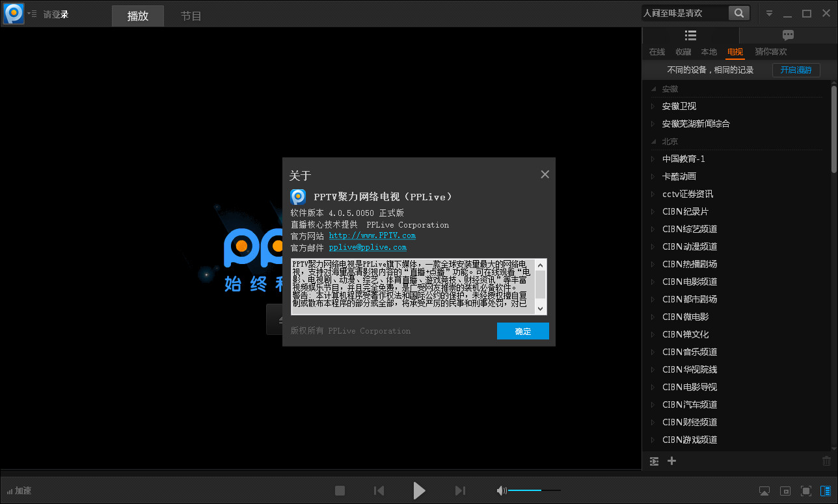Click the cast to screen icon
Viewport: 838px width, 504px height.
click(764, 491)
